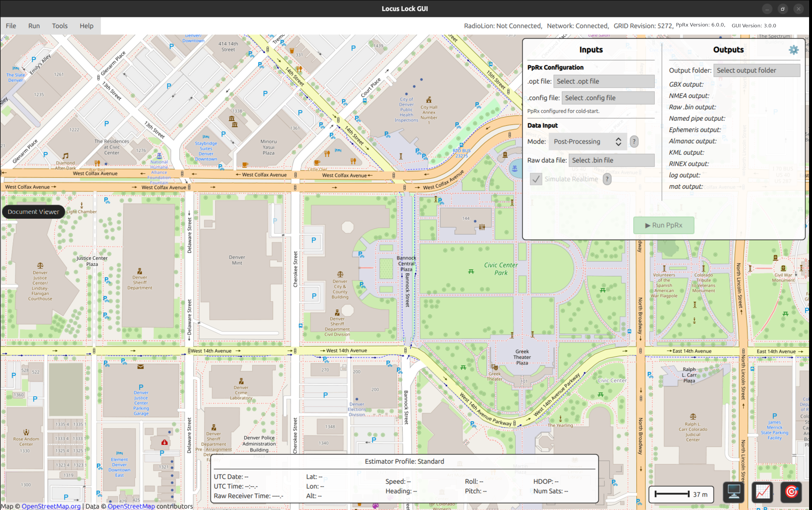Click the Ephemeris output label
812x510 pixels.
click(x=695, y=130)
